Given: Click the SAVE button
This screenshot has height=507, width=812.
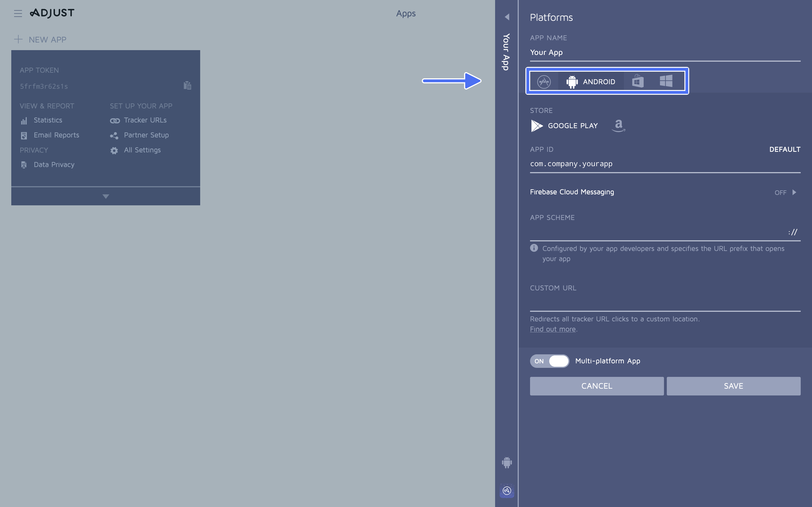Looking at the screenshot, I should [x=733, y=386].
